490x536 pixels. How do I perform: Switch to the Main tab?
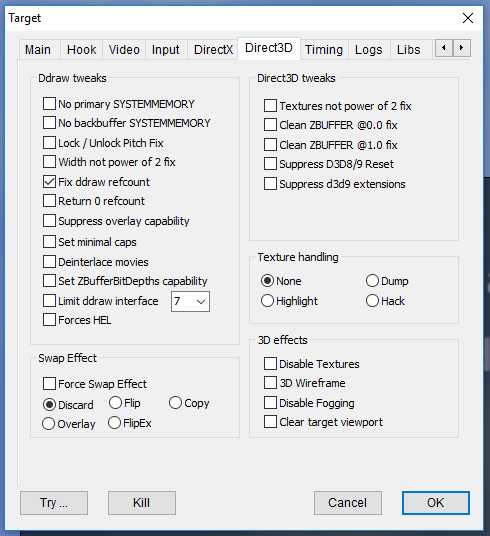(38, 50)
